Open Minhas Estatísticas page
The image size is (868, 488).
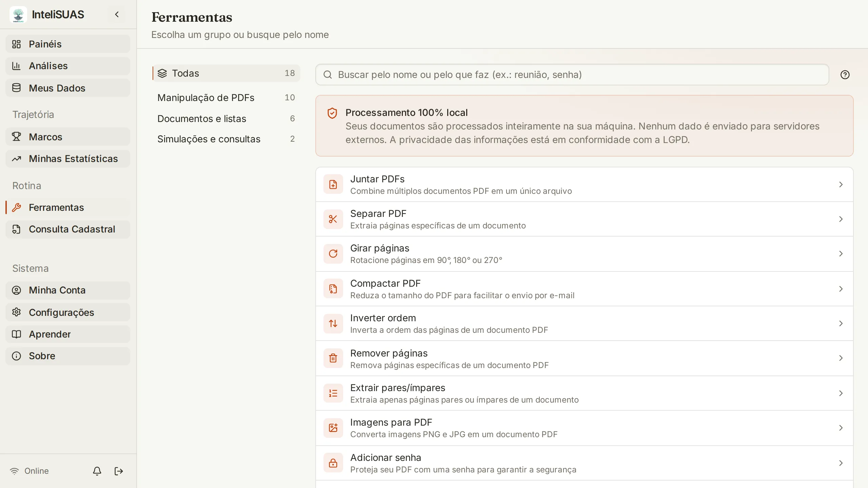tap(68, 159)
